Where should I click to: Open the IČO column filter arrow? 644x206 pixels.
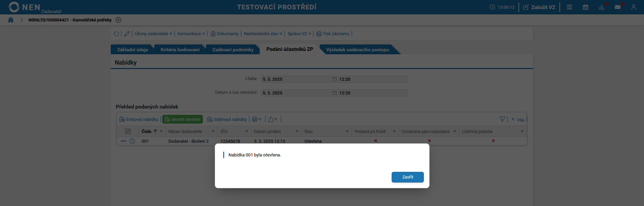247,132
